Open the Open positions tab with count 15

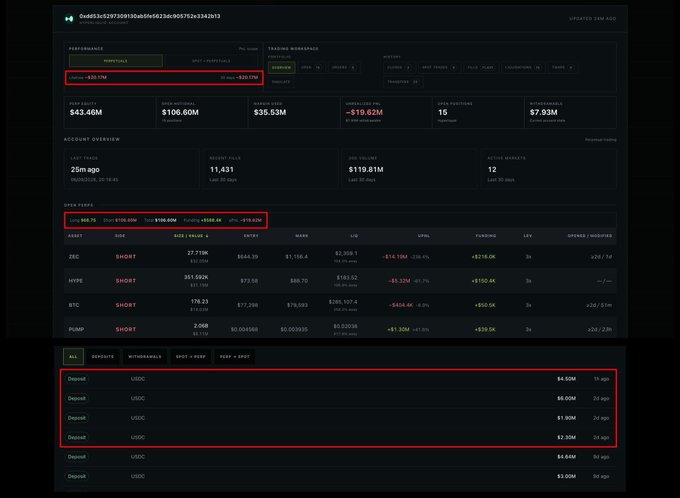click(311, 68)
